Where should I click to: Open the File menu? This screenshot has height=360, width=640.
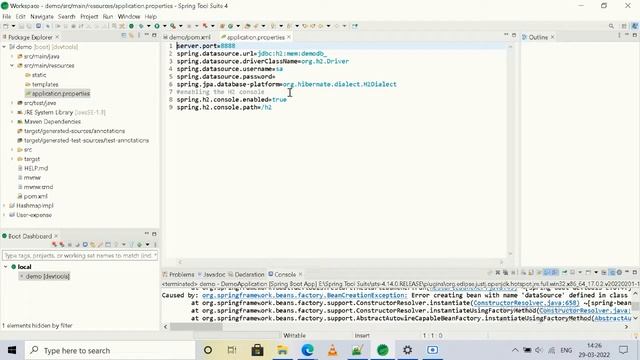[x=7, y=17]
